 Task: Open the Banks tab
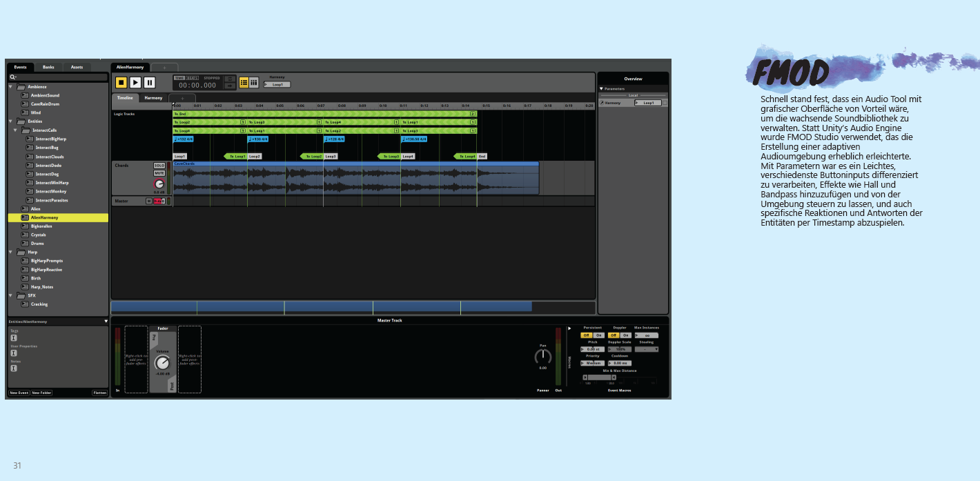click(x=48, y=67)
